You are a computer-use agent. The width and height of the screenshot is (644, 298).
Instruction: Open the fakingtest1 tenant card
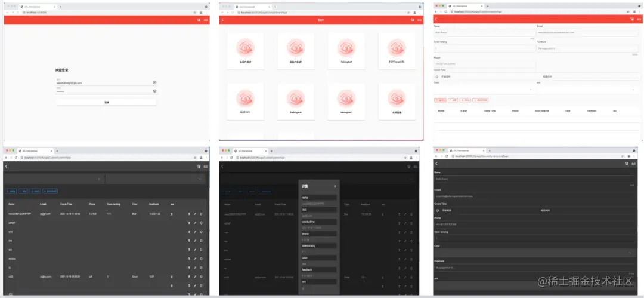pos(346,102)
